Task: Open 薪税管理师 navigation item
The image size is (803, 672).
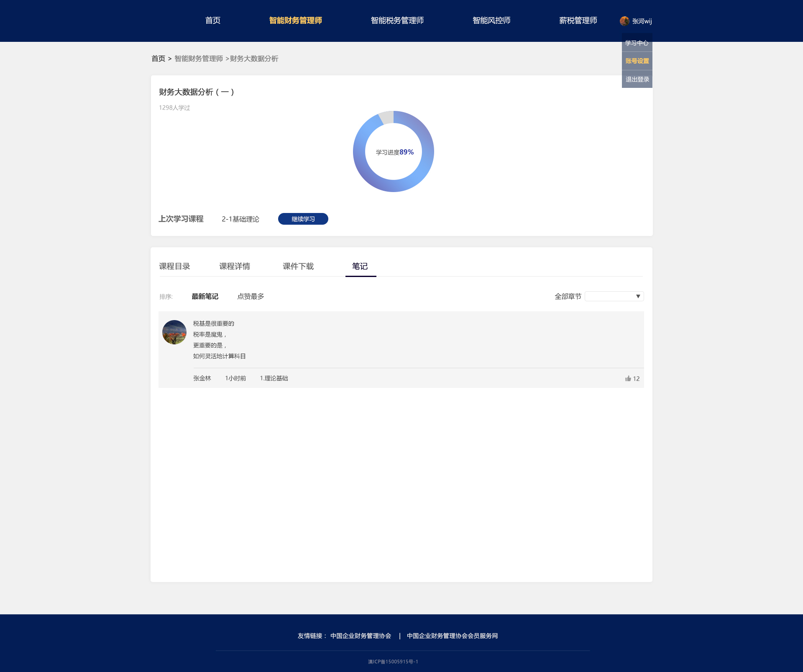Action: tap(578, 21)
